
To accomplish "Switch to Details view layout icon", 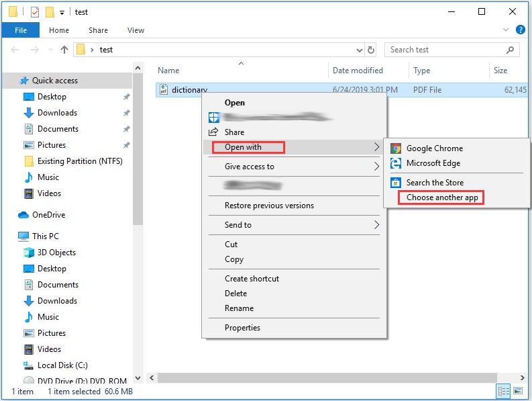I will pos(504,392).
